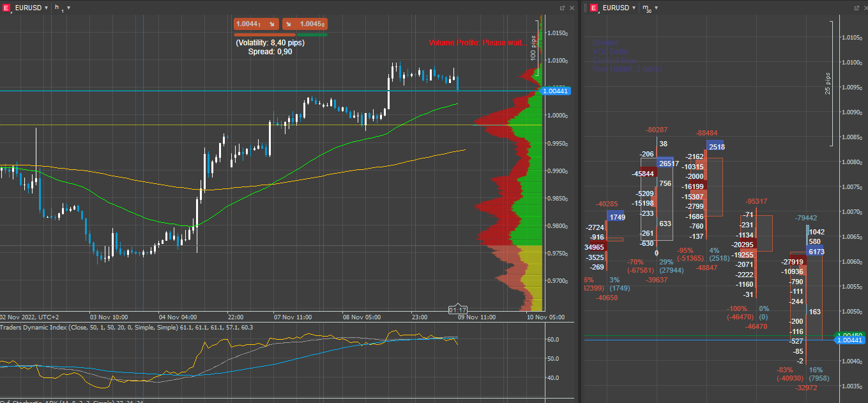The image size is (868, 403).
Task: Select the 1.00441 price label on h1 chart
Action: coord(556,91)
